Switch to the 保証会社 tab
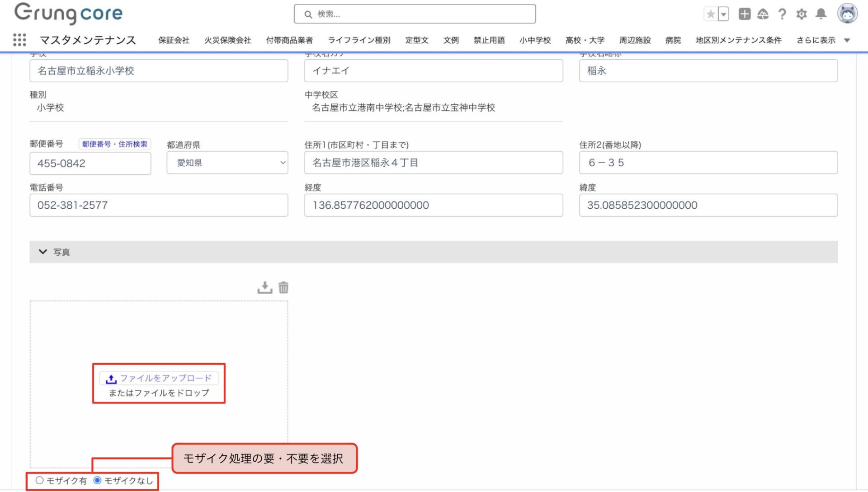The height and width of the screenshot is (492, 868). coord(174,40)
